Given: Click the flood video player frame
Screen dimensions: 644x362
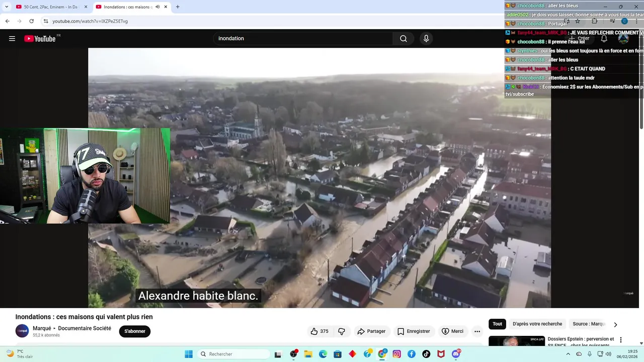Looking at the screenshot, I should click(x=319, y=177).
